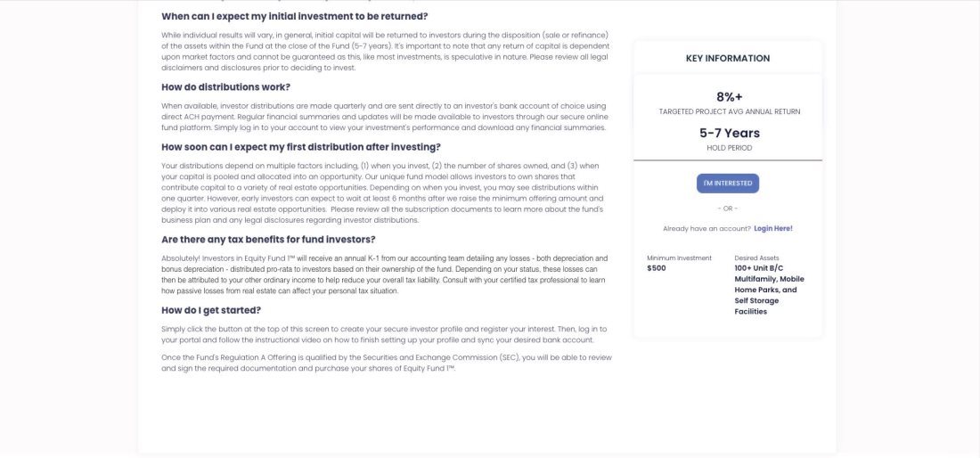Click the Minimum Investment label
The image size is (980, 458).
(679, 258)
